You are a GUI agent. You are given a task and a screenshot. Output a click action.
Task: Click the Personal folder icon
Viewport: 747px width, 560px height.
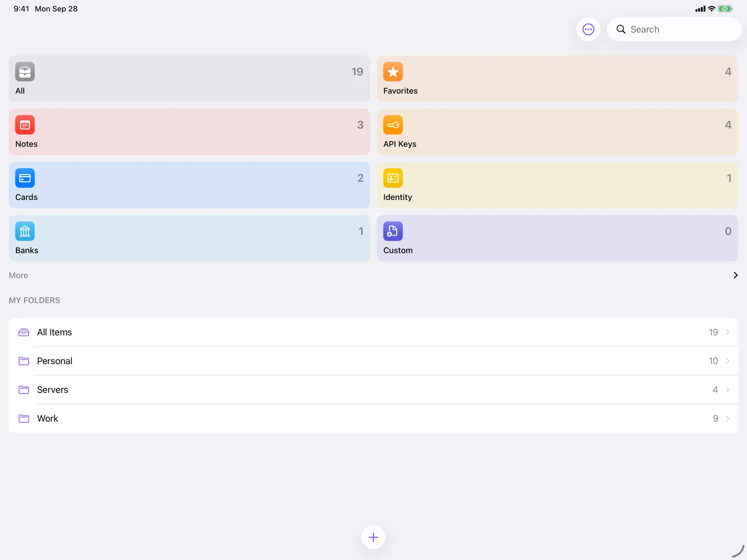[24, 361]
